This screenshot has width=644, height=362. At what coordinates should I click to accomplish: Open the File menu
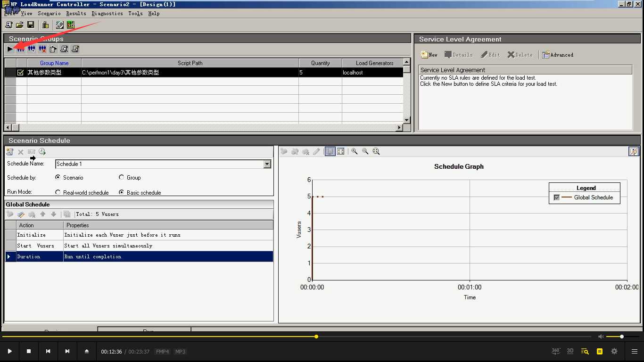(x=9, y=13)
